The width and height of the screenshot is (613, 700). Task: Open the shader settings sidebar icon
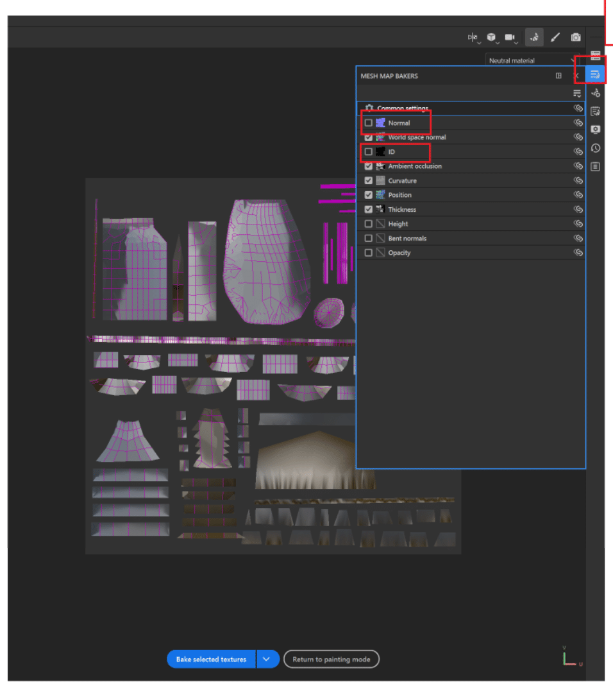pos(596,111)
